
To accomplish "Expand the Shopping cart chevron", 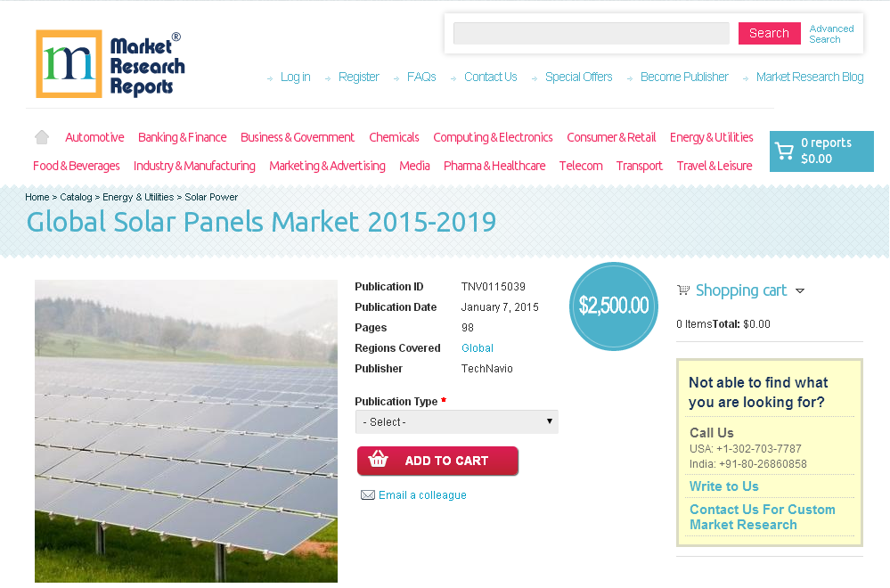I will click(x=800, y=290).
